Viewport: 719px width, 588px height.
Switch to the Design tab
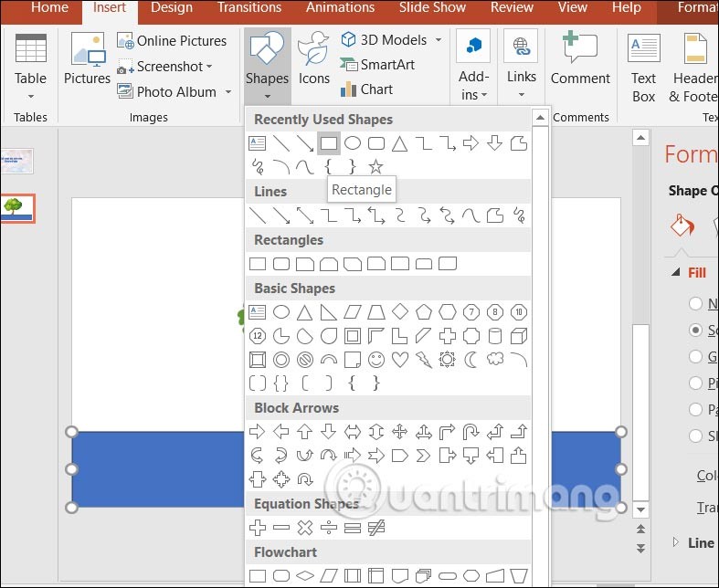(x=171, y=8)
